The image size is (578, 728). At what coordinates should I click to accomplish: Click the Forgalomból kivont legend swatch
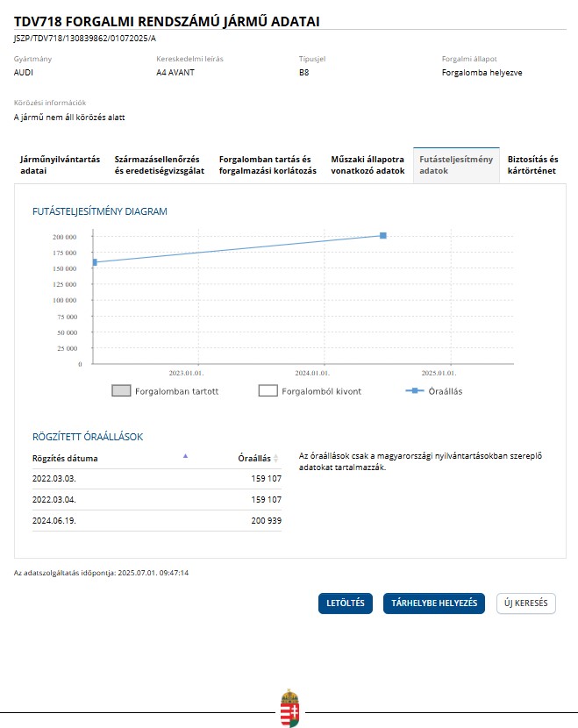(x=268, y=390)
